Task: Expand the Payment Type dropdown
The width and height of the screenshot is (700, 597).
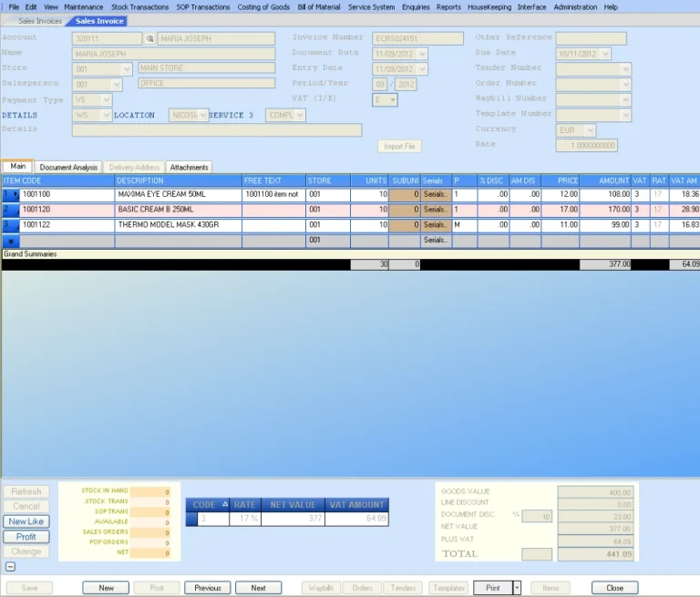Action: pos(107,99)
